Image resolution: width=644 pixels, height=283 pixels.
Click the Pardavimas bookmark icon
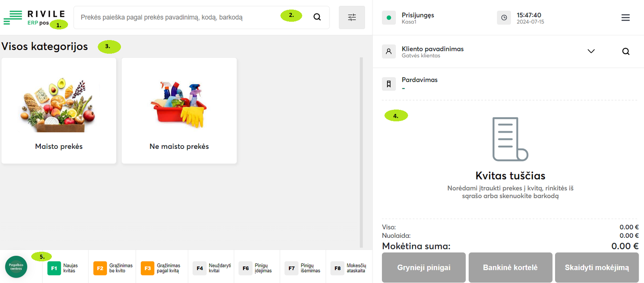click(389, 84)
